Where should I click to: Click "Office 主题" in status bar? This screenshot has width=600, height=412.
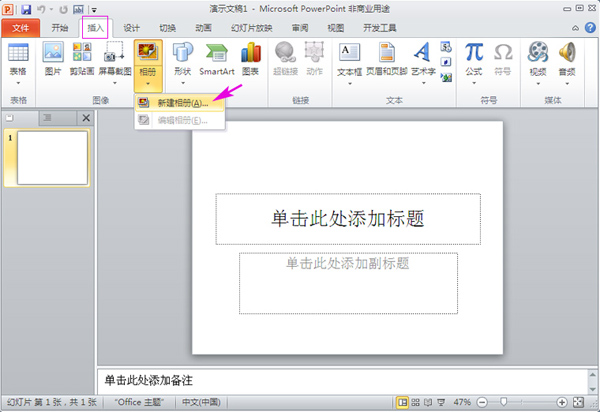(139, 402)
